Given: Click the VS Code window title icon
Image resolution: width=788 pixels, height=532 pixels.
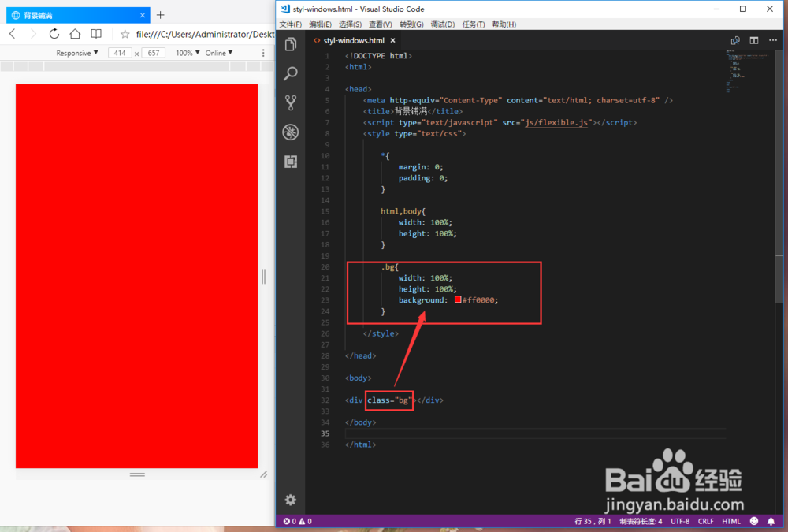Looking at the screenshot, I should pyautogui.click(x=285, y=9).
